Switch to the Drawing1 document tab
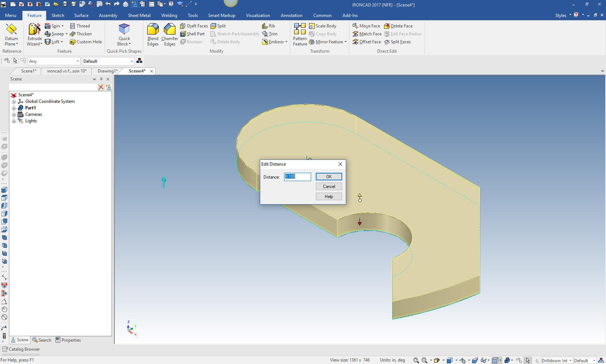 (107, 71)
